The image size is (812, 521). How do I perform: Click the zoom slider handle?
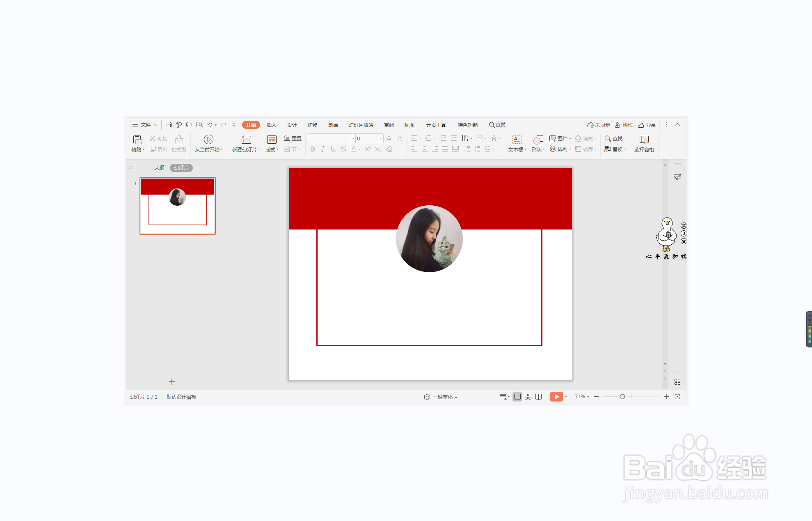point(622,397)
